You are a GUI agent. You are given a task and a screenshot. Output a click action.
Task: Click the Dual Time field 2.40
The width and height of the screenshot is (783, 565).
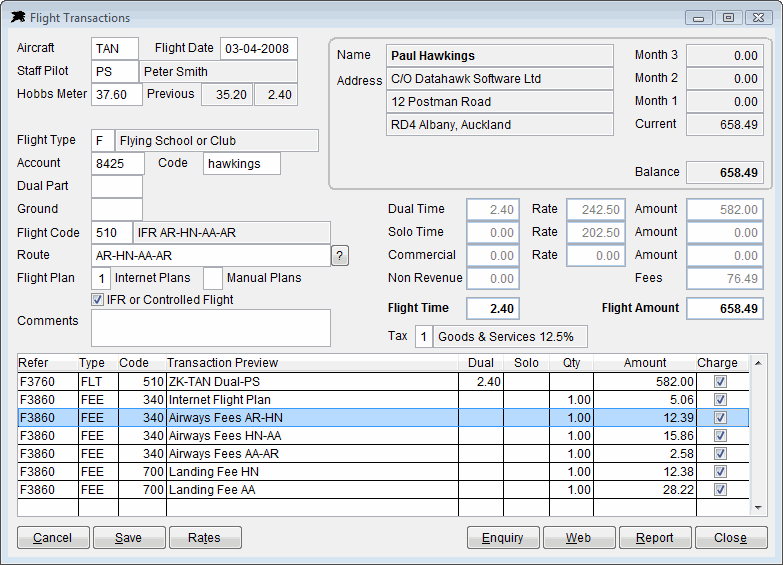pos(493,209)
